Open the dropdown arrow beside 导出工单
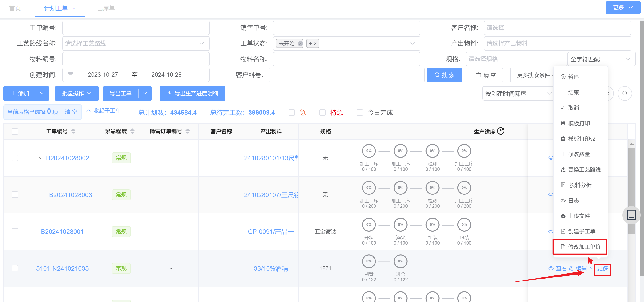The height and width of the screenshot is (302, 644). tap(145, 93)
